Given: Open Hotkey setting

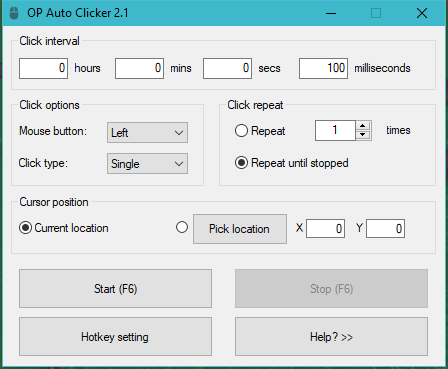Looking at the screenshot, I should pos(115,337).
